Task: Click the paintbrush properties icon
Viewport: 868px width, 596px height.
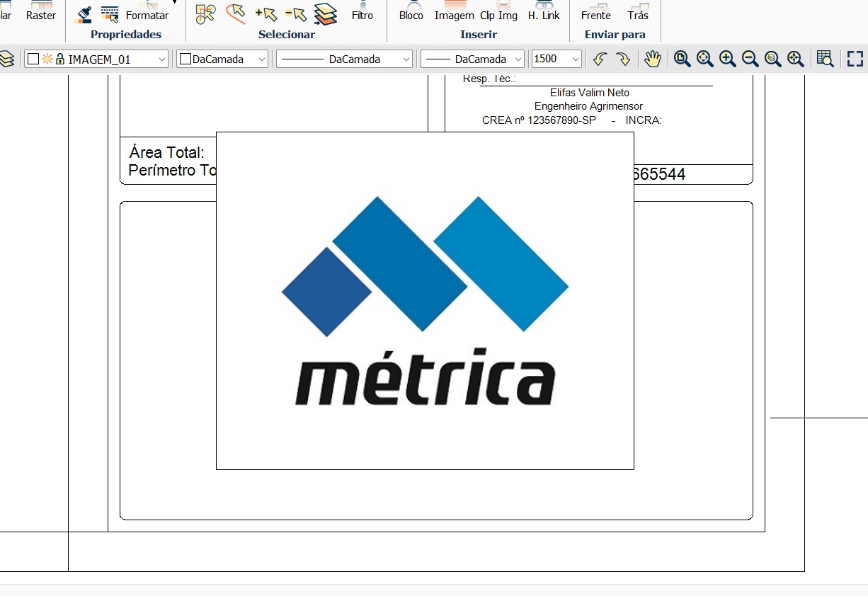Action: click(x=84, y=14)
